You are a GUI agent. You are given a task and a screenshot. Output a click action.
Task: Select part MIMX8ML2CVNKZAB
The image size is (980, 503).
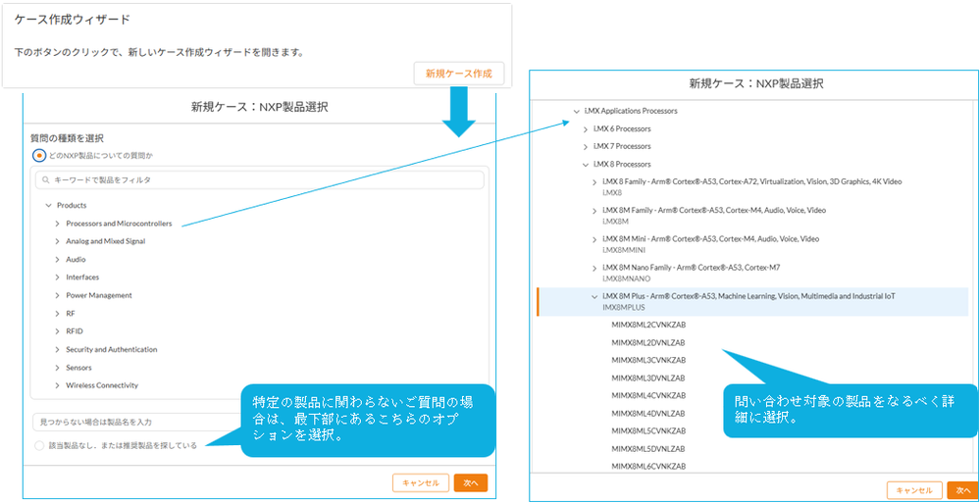pyautogui.click(x=648, y=325)
